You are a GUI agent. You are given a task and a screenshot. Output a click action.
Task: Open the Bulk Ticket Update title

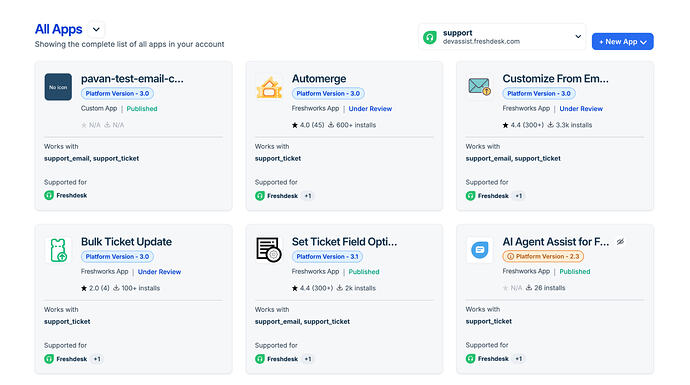pos(126,242)
